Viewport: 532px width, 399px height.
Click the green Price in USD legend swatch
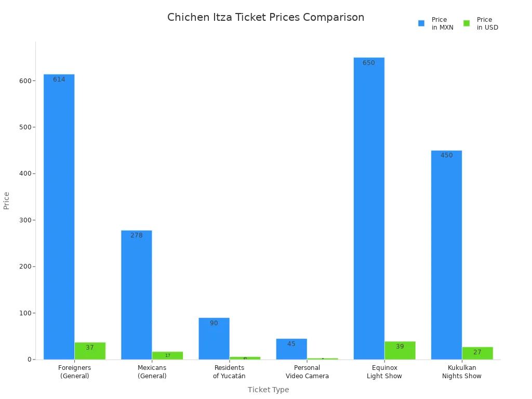pos(467,23)
